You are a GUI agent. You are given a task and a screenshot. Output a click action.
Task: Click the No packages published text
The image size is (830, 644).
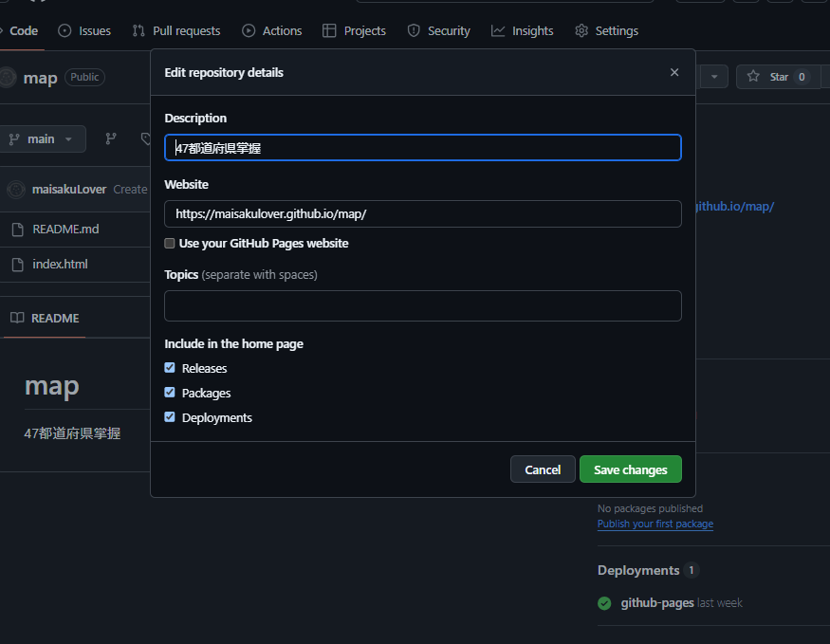click(650, 508)
